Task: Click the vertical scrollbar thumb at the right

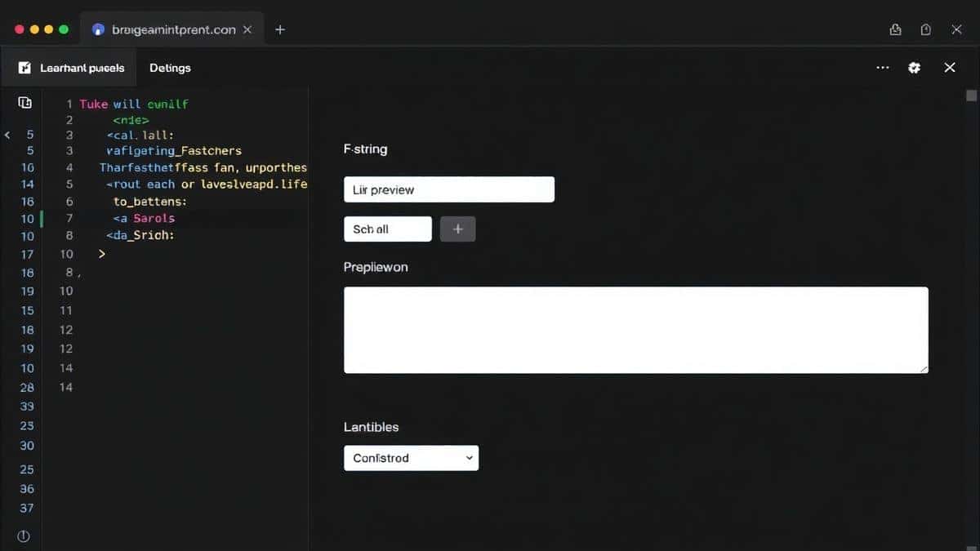Action: pos(971,96)
